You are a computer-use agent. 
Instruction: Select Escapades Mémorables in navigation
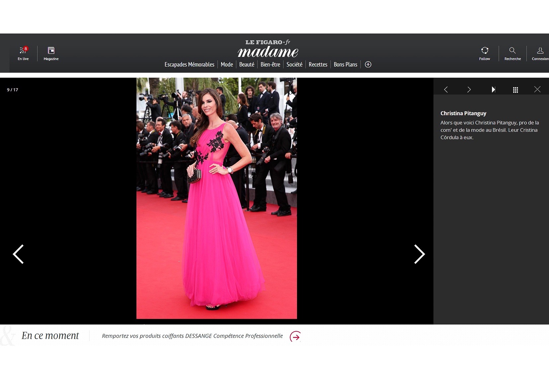point(189,64)
